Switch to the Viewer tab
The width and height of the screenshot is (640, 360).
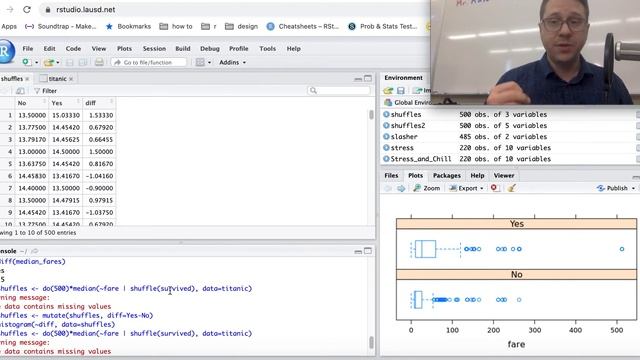504,176
